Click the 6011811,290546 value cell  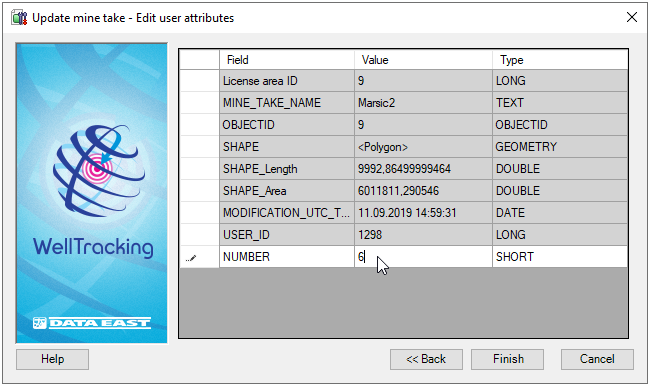423,191
